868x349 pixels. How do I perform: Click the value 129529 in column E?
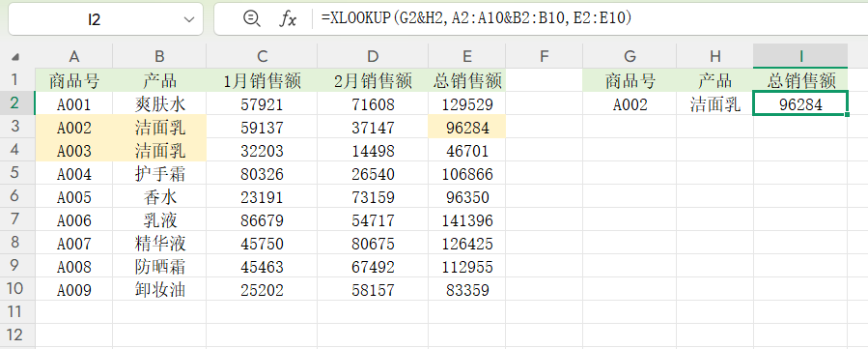(467, 103)
